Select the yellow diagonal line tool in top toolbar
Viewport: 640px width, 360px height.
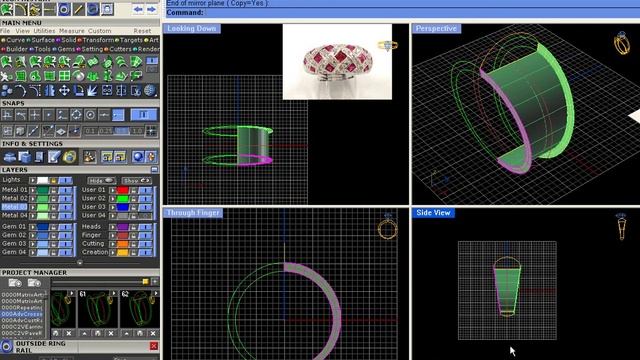click(78, 9)
